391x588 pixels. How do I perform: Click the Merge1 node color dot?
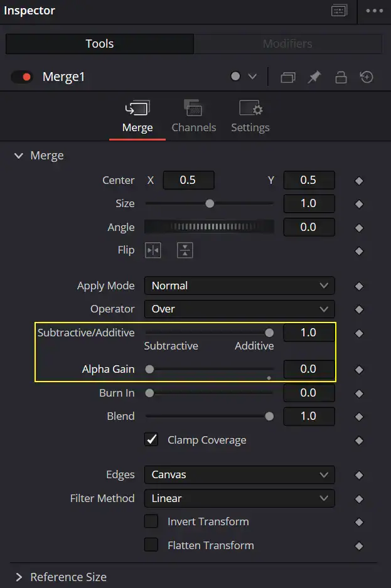235,77
